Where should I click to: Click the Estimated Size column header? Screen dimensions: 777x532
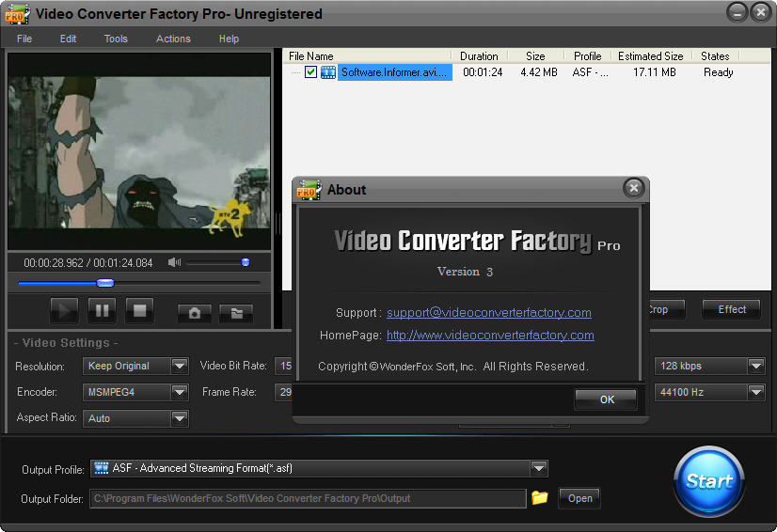tap(651, 56)
